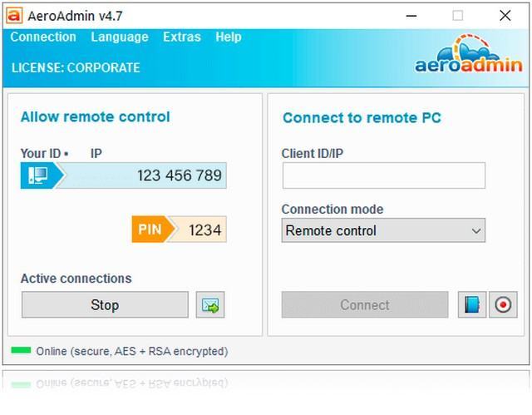Open the Extras menu
Image resolution: width=532 pixels, height=415 pixels.
182,37
